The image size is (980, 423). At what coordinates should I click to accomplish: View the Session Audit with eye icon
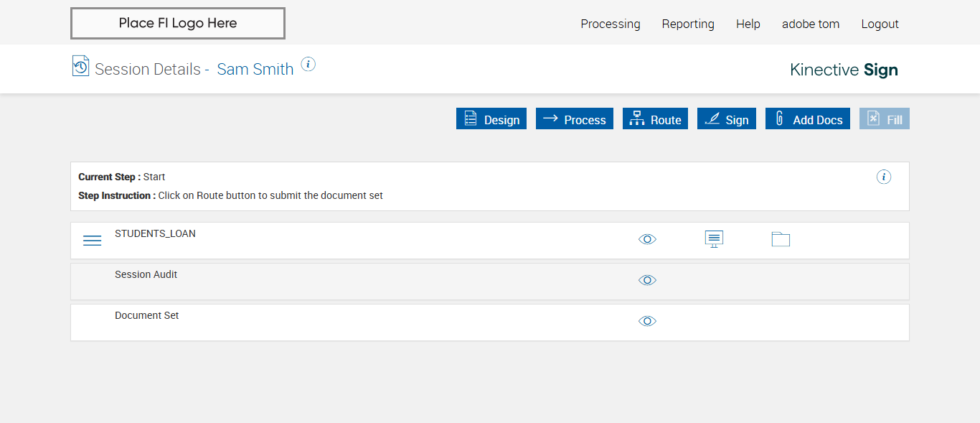point(647,280)
